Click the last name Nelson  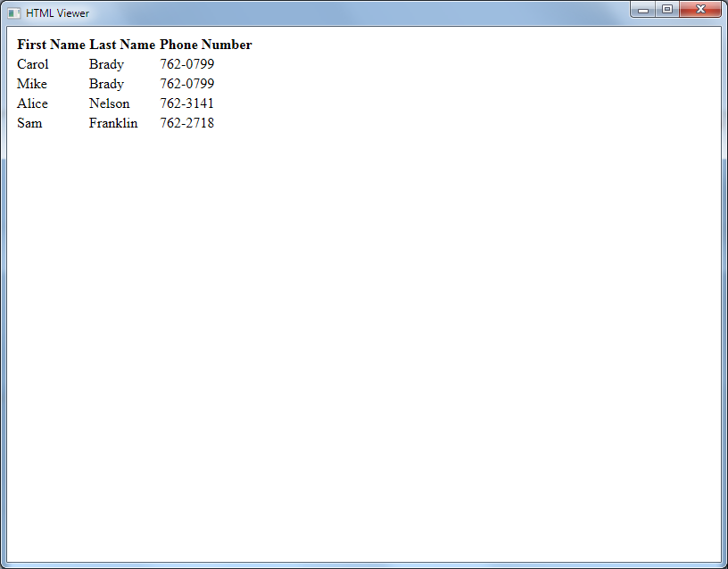pyautogui.click(x=109, y=103)
